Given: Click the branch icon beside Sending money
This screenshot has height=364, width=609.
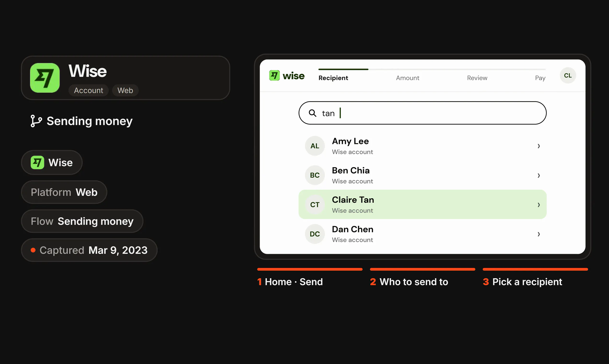Looking at the screenshot, I should click(36, 121).
